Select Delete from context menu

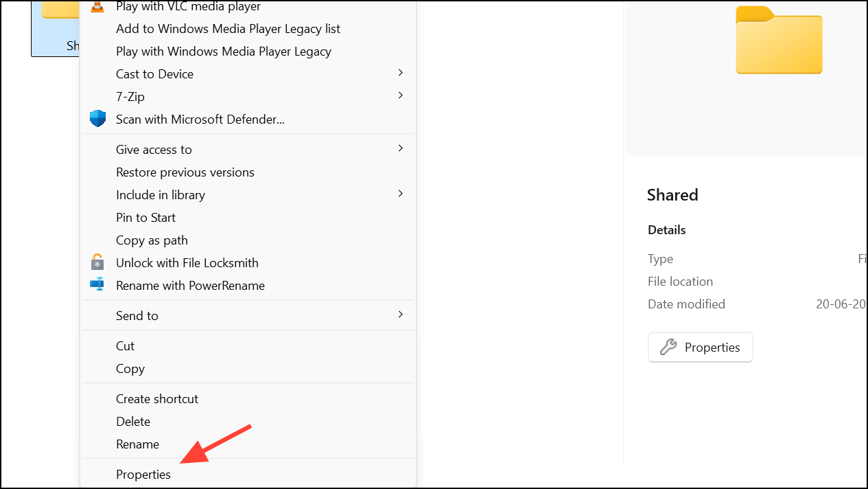(248, 422)
